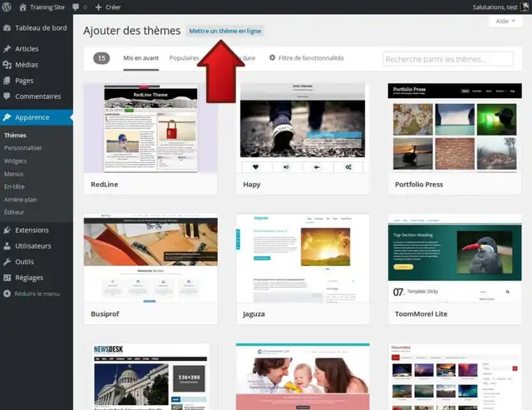Open the En-tête submenu item
532x410 pixels.
tap(14, 186)
